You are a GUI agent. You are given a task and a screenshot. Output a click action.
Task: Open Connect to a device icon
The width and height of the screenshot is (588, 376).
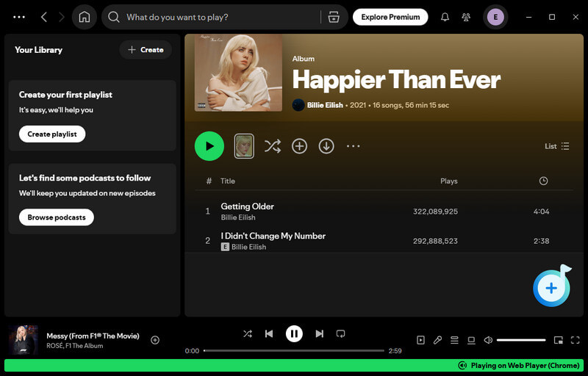471,340
